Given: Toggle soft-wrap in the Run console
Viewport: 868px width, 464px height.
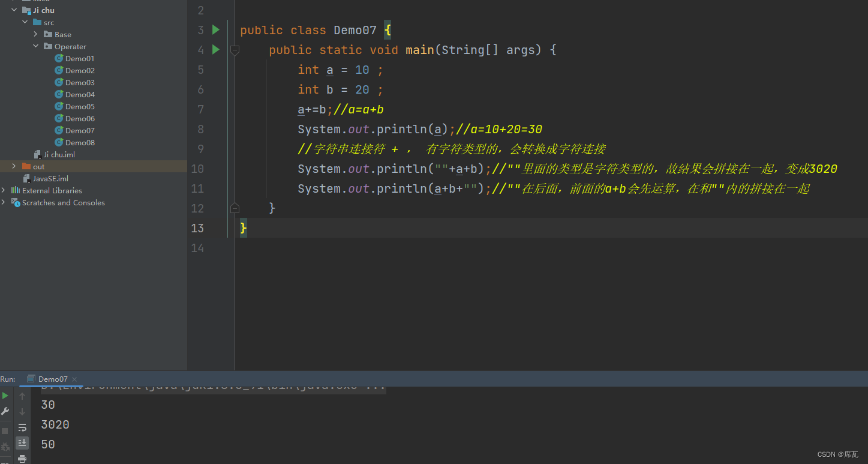Looking at the screenshot, I should [x=22, y=427].
